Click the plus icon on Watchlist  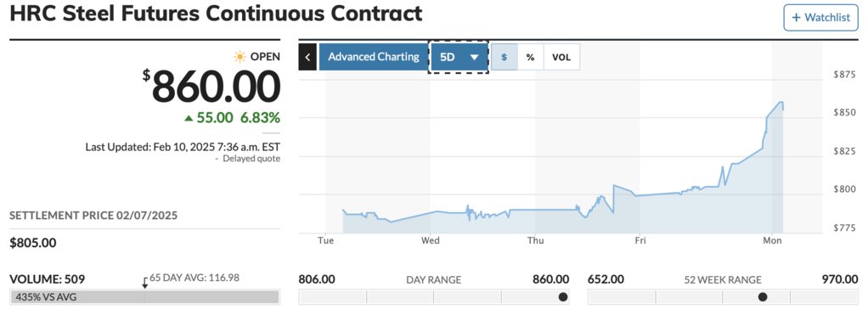point(796,18)
